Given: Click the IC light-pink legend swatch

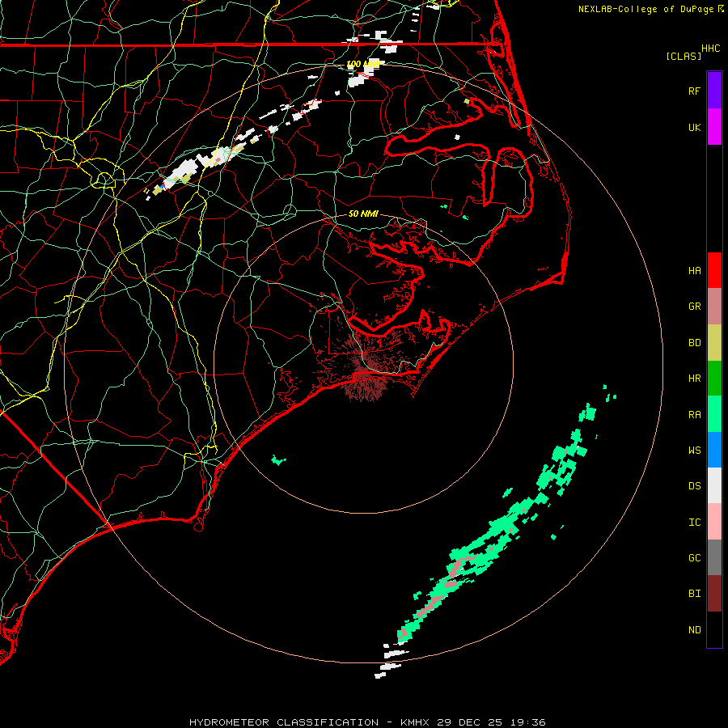Looking at the screenshot, I should [x=714, y=522].
